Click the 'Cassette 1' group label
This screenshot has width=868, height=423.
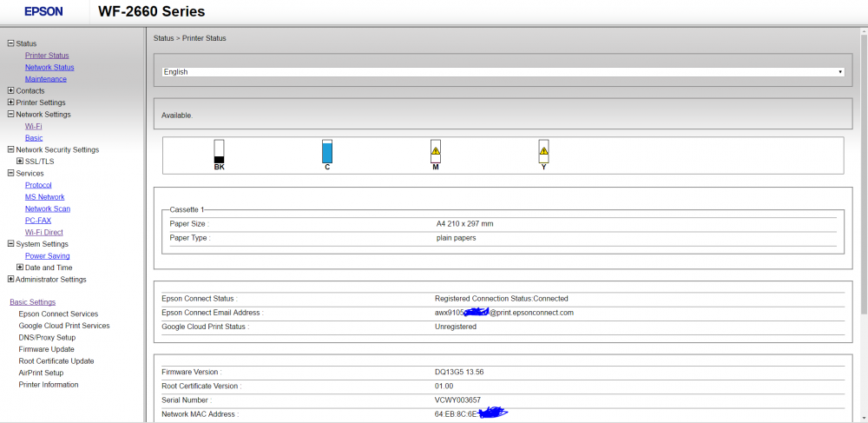pyautogui.click(x=187, y=209)
